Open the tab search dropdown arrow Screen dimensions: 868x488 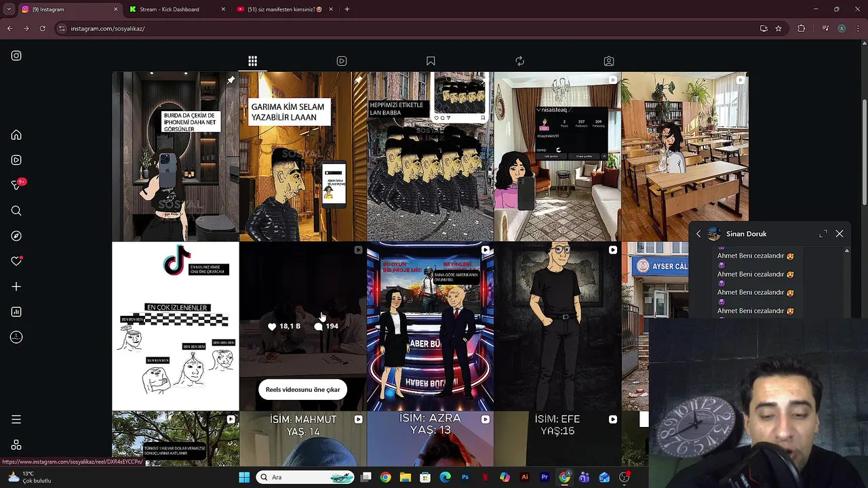pyautogui.click(x=9, y=9)
